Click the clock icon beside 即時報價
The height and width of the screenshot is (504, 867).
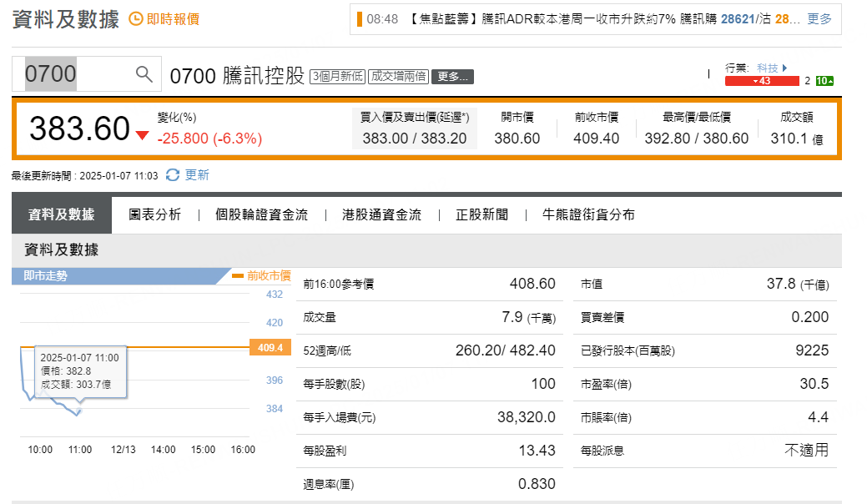pyautogui.click(x=135, y=19)
